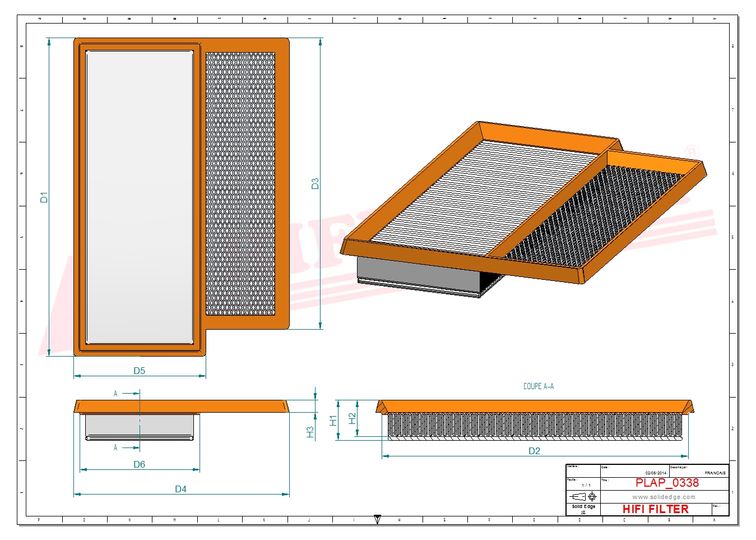Click the sheet center arrow marker on the bottom border
Image resolution: width=756 pixels, height=540 pixels.
point(377,519)
